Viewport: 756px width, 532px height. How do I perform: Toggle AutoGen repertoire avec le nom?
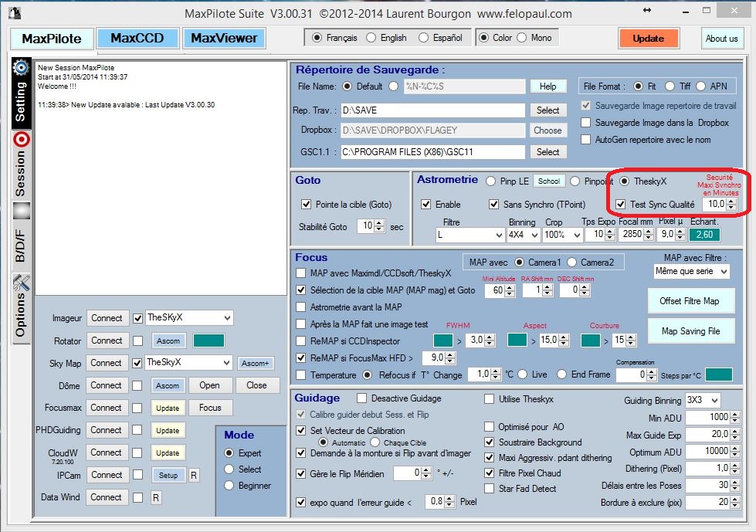(586, 139)
